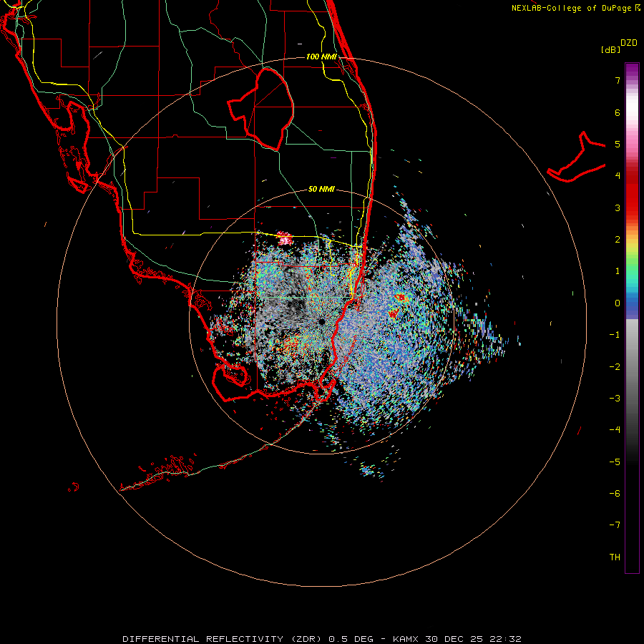Click the purple top of the color bar
This screenshot has width=644, height=644.
pos(632,70)
